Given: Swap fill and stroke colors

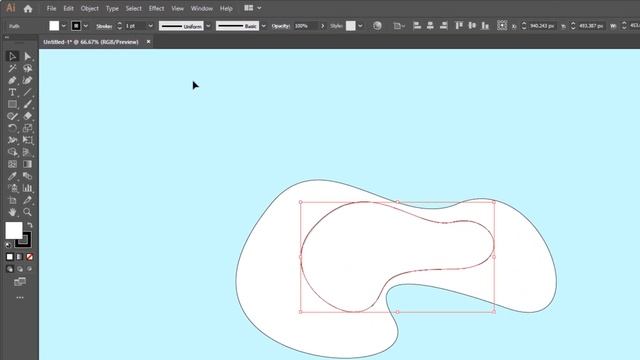Looking at the screenshot, I should pyautogui.click(x=30, y=225).
